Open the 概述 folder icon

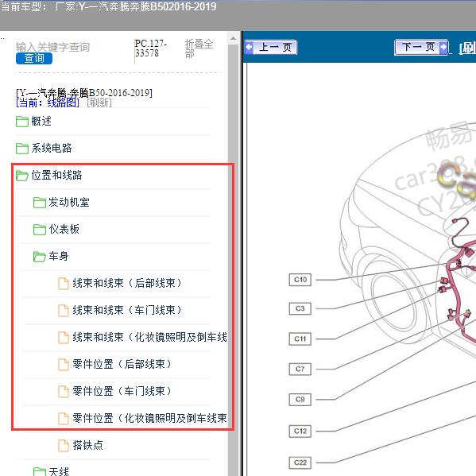click(x=22, y=122)
